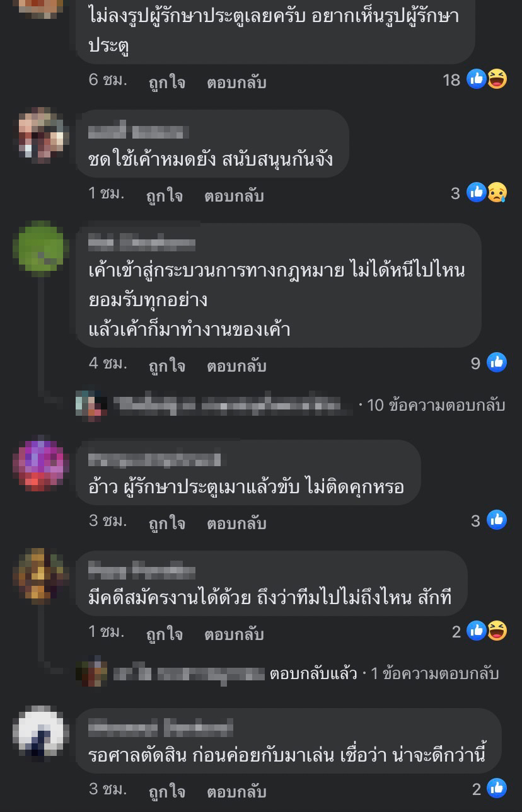522x812 pixels.
Task: Click the sad reaction icon beside count 3
Action: click(497, 193)
